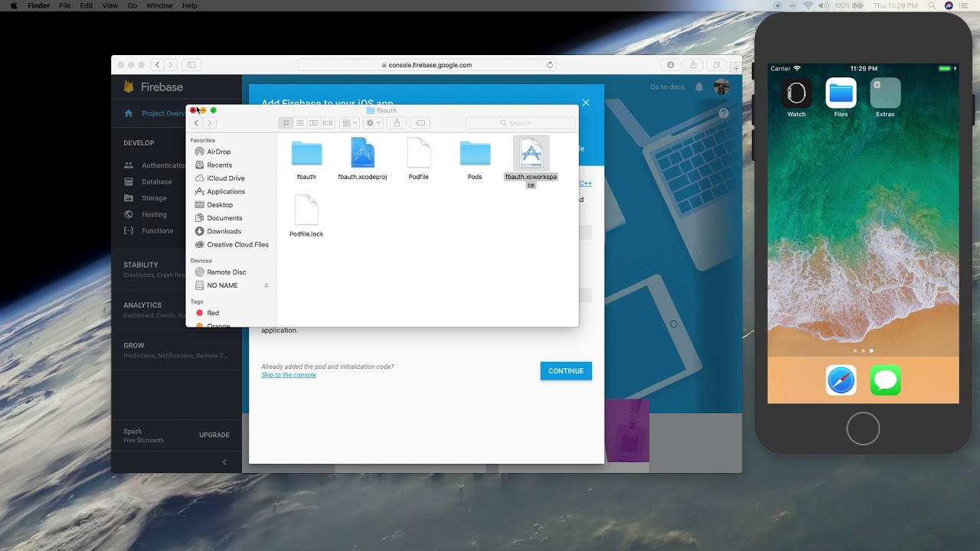Screen dimensions: 980x551
Task: Click Finder edit tags button
Action: (420, 122)
